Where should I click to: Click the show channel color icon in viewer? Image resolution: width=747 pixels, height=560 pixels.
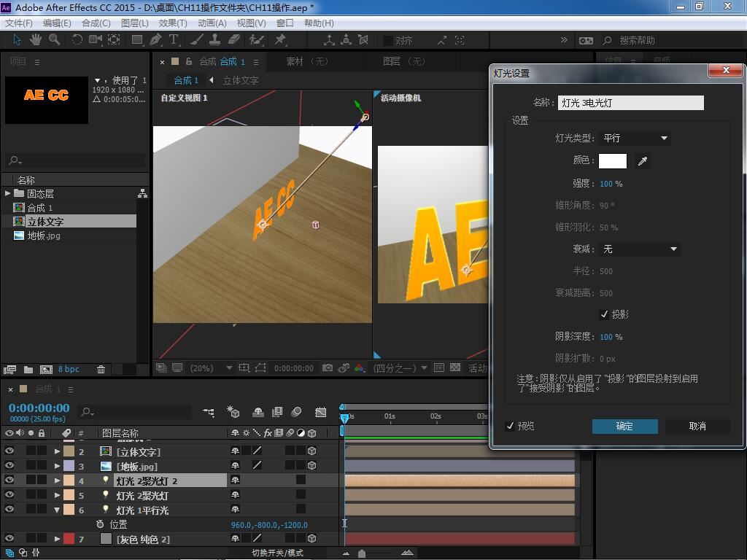[359, 368]
